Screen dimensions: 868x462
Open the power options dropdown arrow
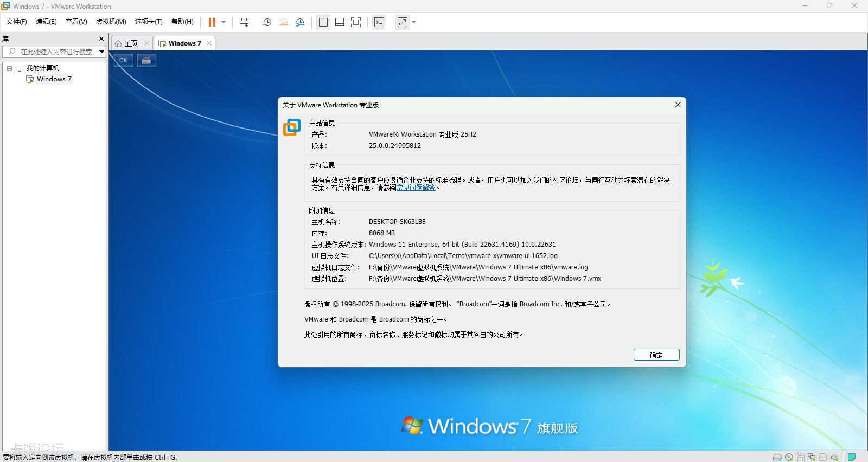[x=224, y=22]
